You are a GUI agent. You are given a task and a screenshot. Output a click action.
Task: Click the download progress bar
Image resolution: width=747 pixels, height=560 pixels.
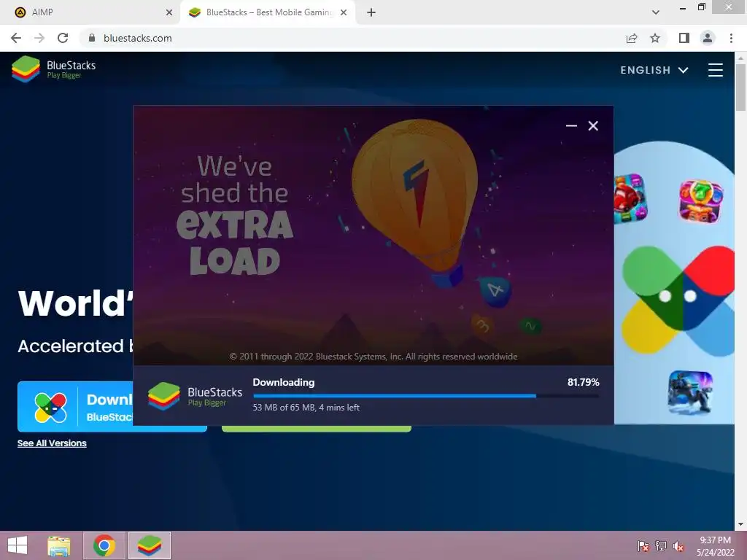pyautogui.click(x=426, y=396)
